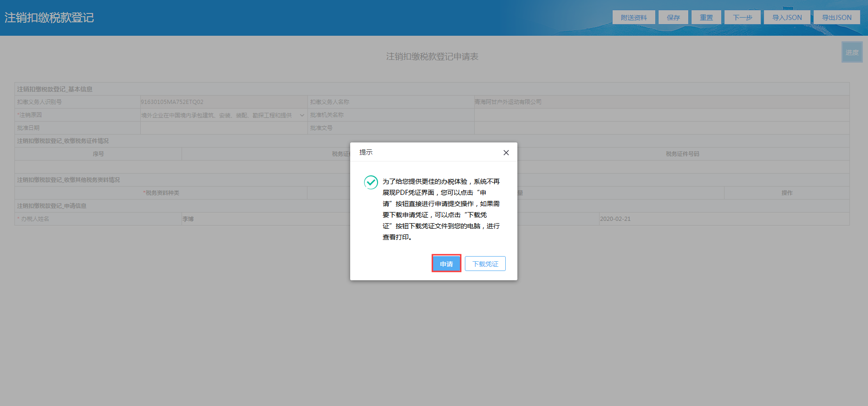
Task: Click the 批准文号 input field
Action: (x=662, y=128)
